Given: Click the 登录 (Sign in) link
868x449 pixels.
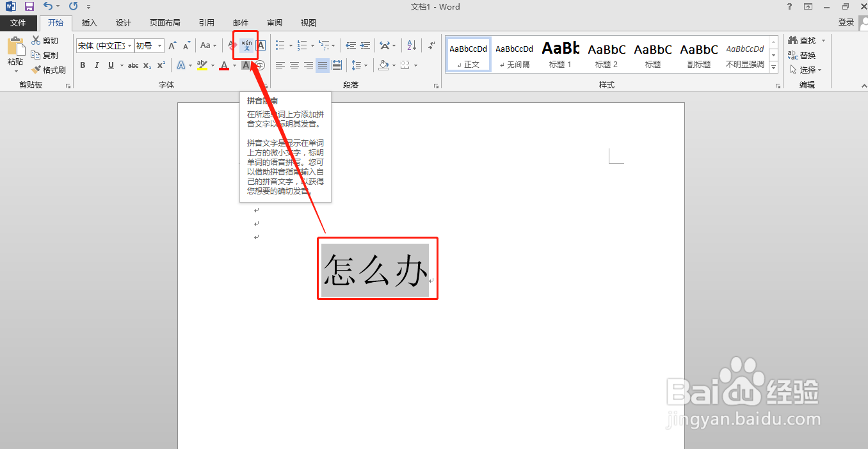Looking at the screenshot, I should click(x=846, y=21).
